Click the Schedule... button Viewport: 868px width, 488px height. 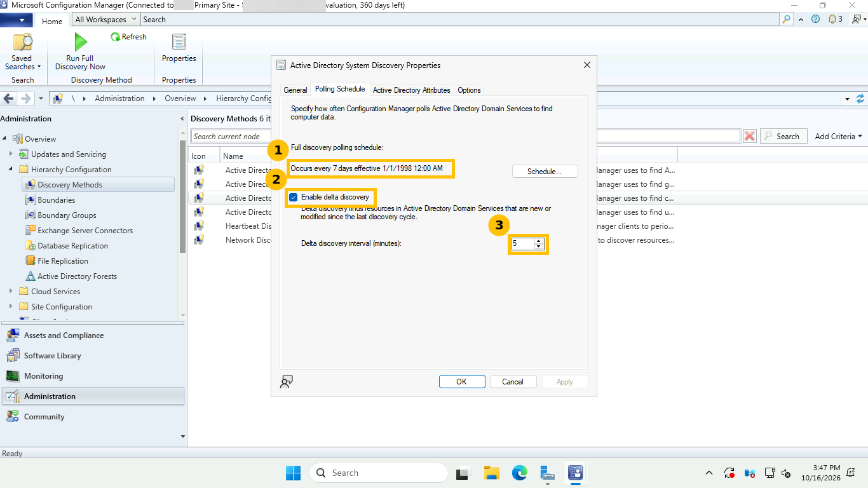pyautogui.click(x=545, y=172)
